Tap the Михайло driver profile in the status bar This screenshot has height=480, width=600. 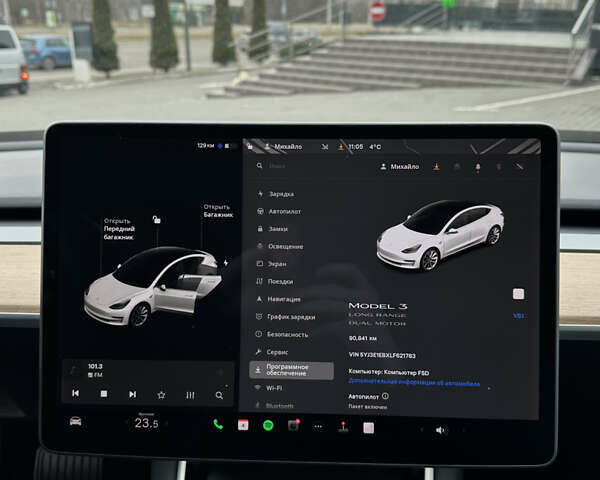284,147
